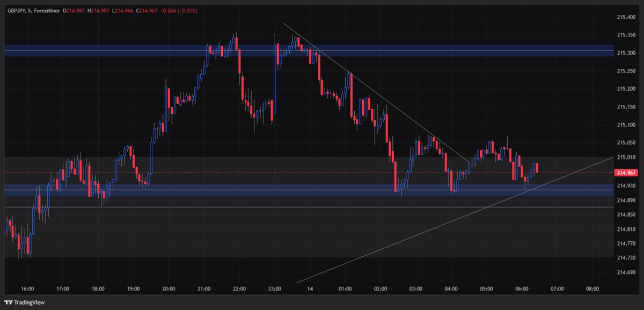This screenshot has width=644, height=310.
Task: Click the 215.300 price axis label
Action: point(627,53)
